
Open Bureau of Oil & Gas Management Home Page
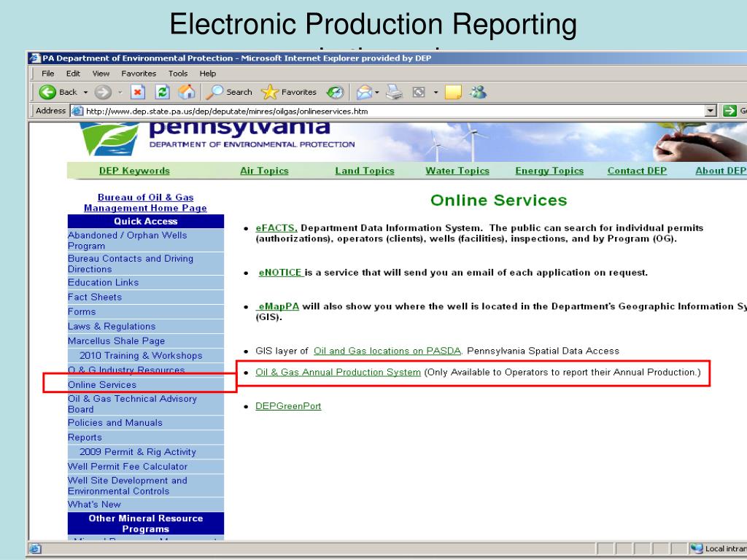pos(145,203)
